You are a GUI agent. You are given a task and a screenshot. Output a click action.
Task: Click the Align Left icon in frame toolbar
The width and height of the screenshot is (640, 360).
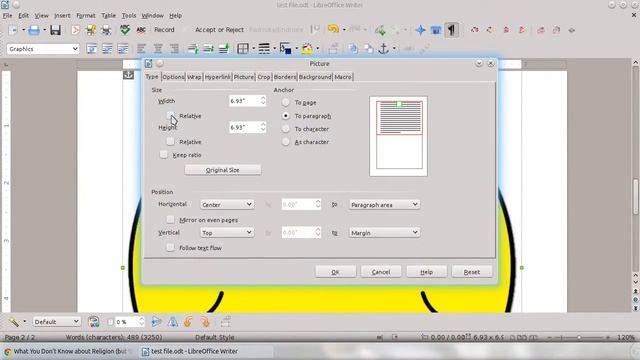pyautogui.click(x=141, y=49)
